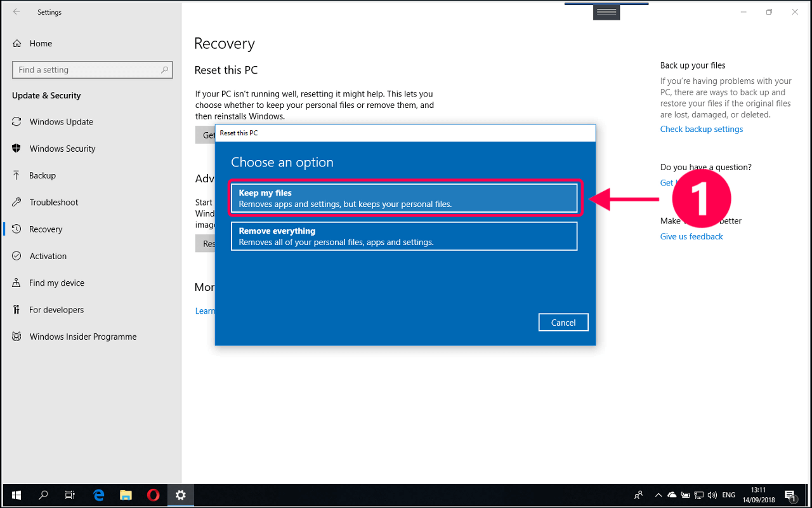Click the battery power tray icon
Viewport: 812px width, 508px height.
[x=685, y=495]
